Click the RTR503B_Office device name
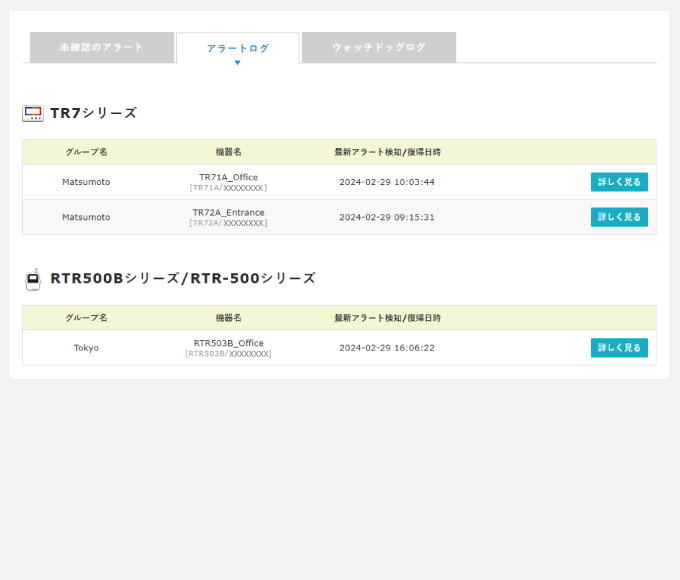The width and height of the screenshot is (680, 580). pos(228,343)
